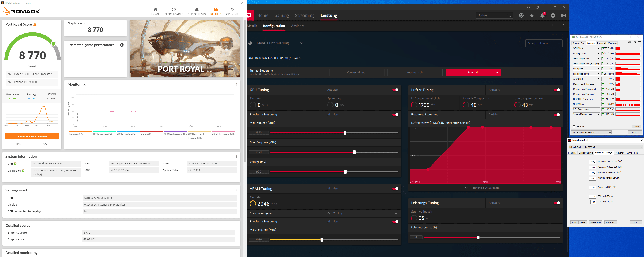The image size is (644, 257).
Task: Open the notifications bell with badge 4
Action: 542,15
